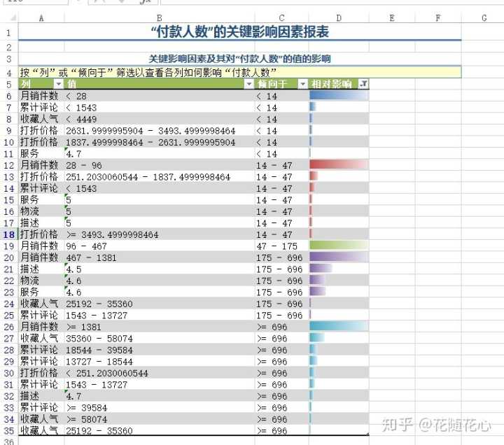Viewport: 504px width, 445px height.
Task: Click the subtitle cell in row 3
Action: tap(239, 59)
